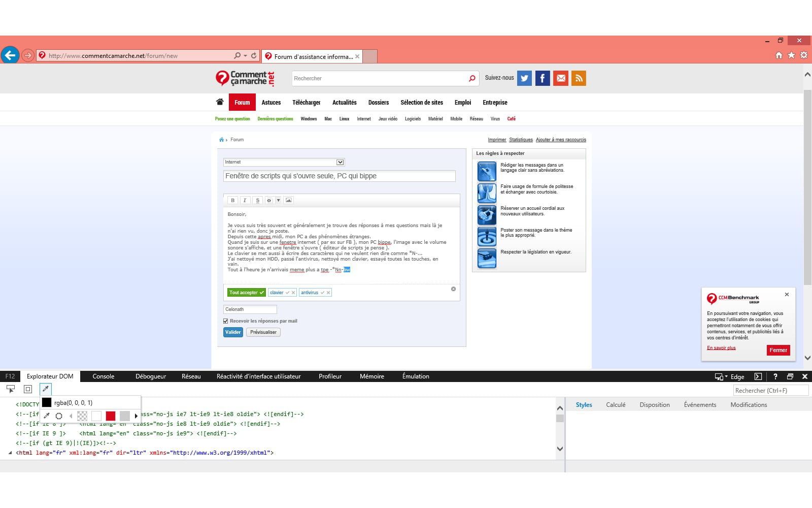
Task: Click the Comment ça marche logo
Action: pos(245,78)
